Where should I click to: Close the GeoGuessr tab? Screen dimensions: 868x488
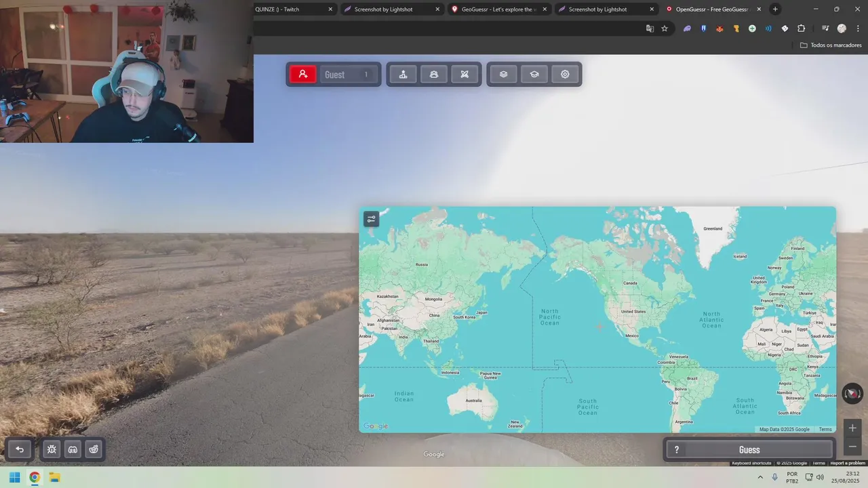click(x=545, y=9)
